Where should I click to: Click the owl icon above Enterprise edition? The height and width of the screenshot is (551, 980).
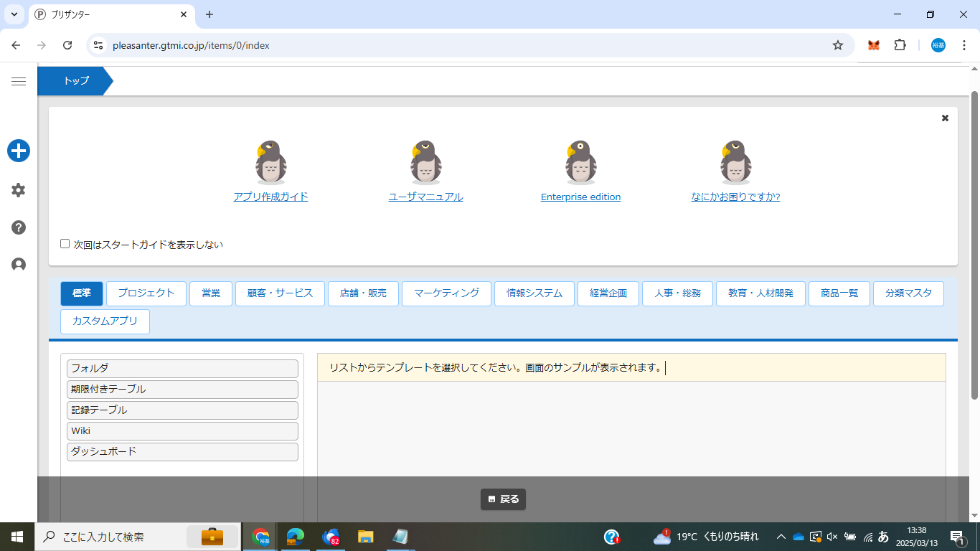(580, 162)
